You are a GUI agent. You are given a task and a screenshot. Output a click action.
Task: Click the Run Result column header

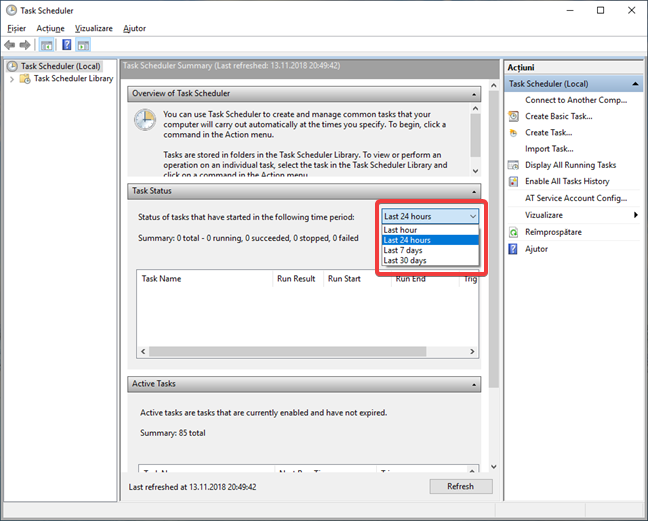296,279
